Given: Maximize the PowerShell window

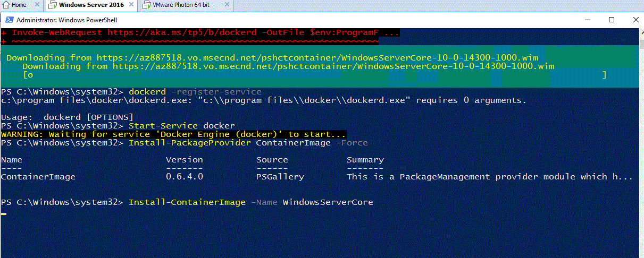Looking at the screenshot, I should click(x=611, y=20).
